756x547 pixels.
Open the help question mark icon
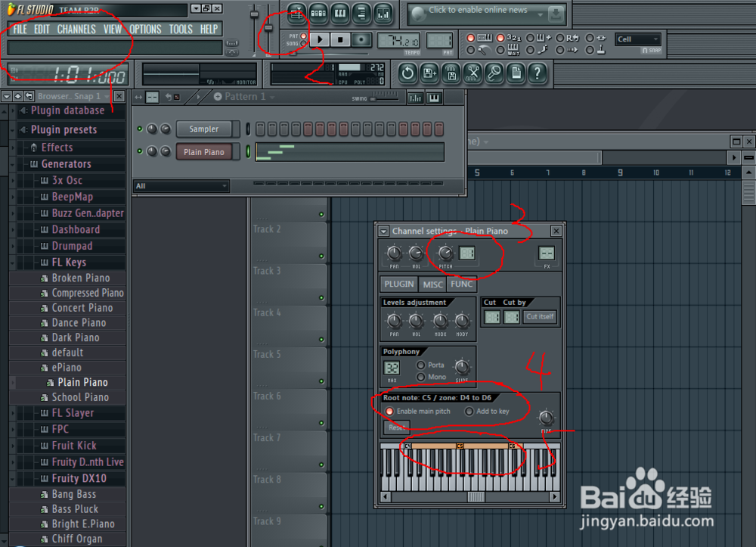(537, 73)
